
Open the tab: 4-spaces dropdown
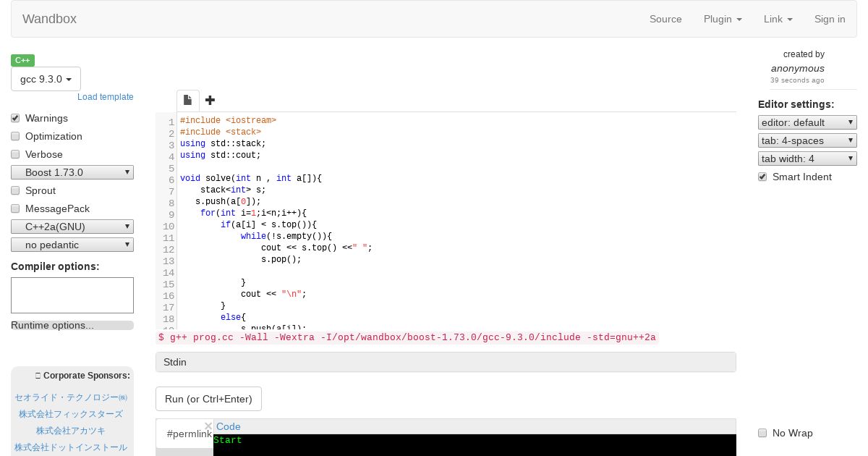(807, 140)
